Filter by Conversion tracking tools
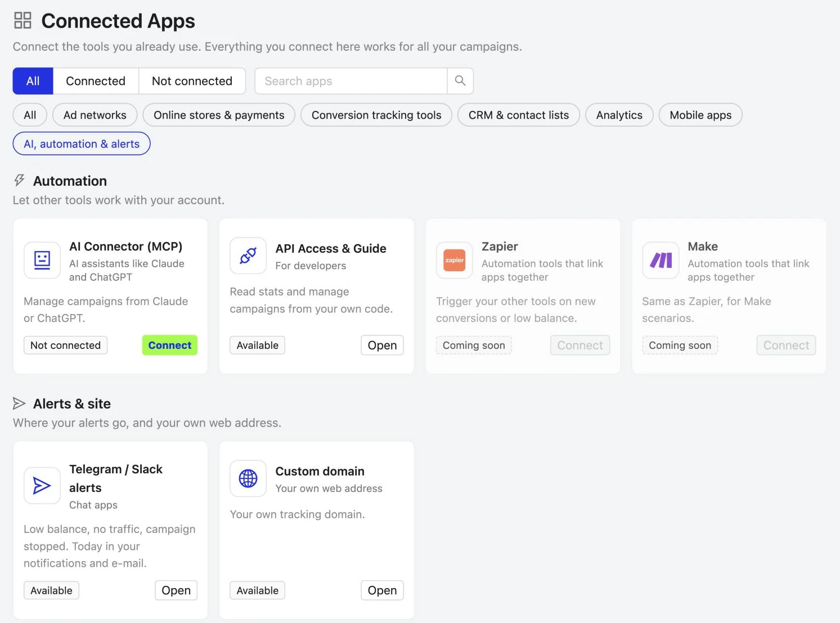 (376, 115)
